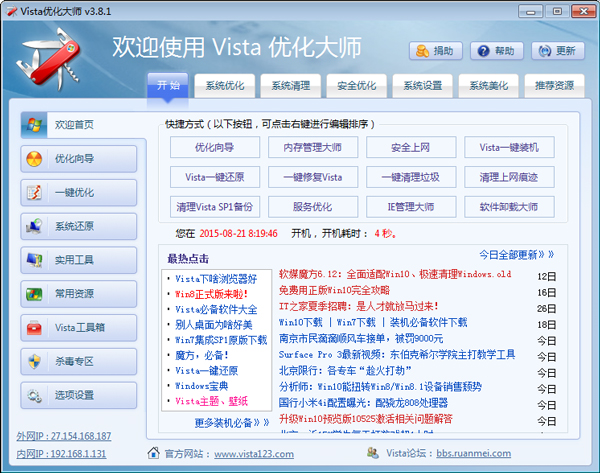This screenshot has width=600, height=473.
Task: Click the Win10下载 link
Action: pyautogui.click(x=301, y=322)
